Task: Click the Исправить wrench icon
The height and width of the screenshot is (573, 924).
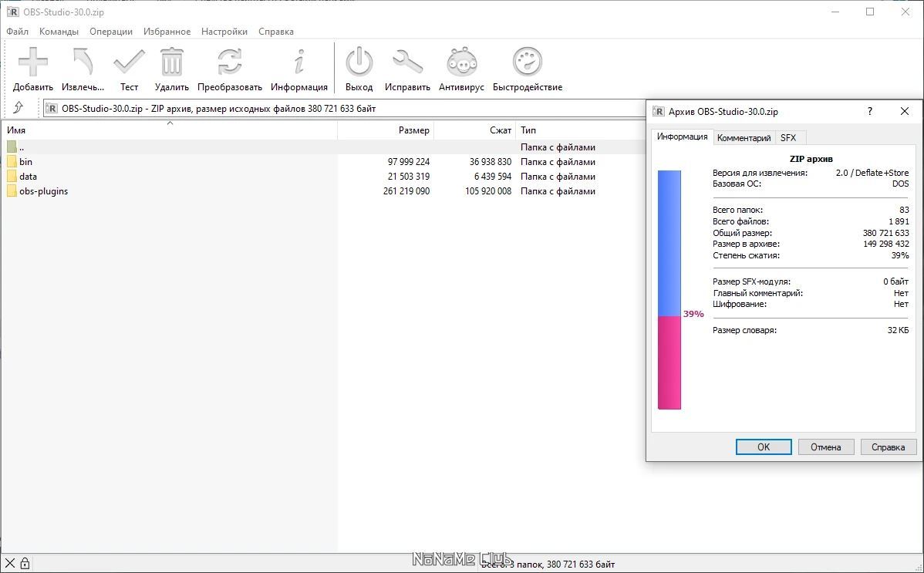Action: (407, 61)
